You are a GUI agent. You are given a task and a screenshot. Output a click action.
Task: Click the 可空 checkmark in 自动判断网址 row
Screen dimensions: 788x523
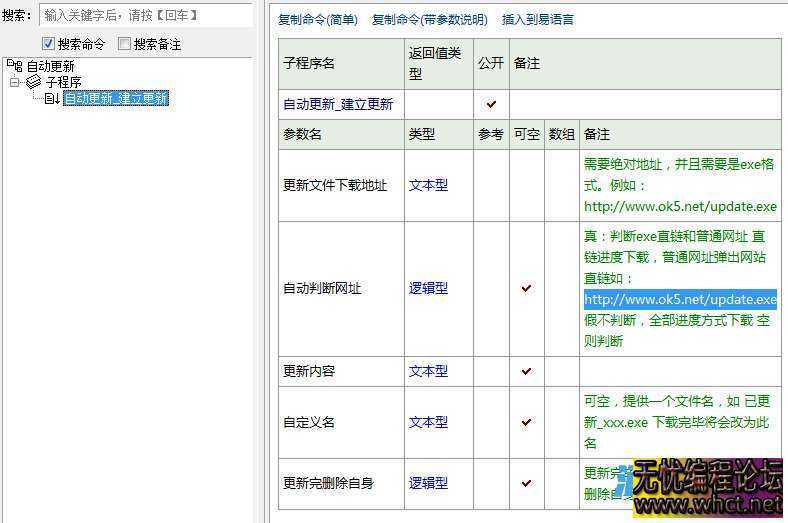[526, 288]
